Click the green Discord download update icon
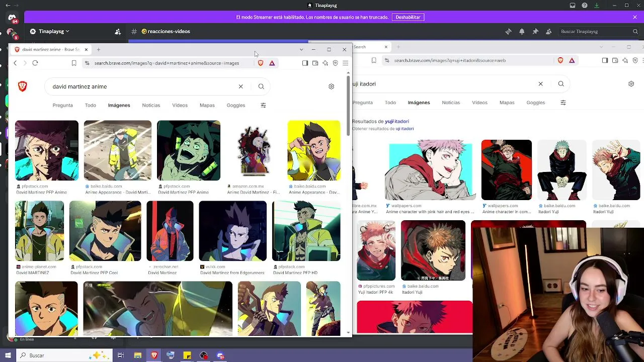Viewport: 644px width, 362px height. point(597,6)
